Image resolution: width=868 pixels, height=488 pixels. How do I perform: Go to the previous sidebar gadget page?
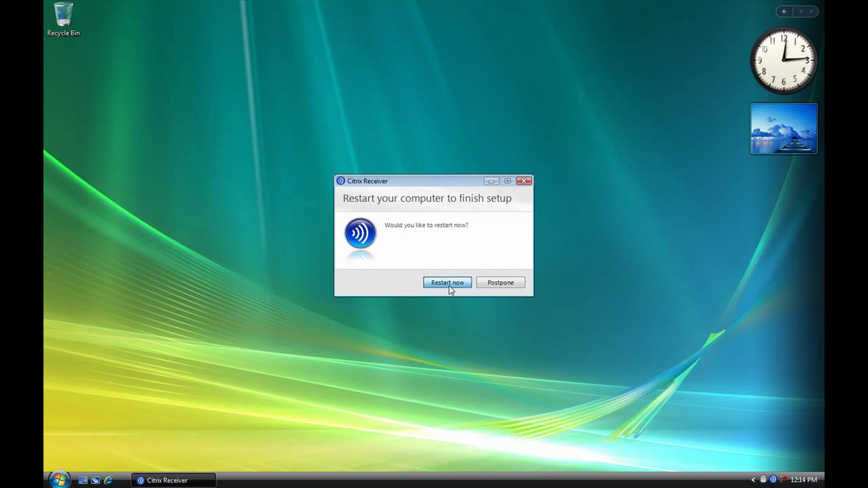[x=800, y=12]
